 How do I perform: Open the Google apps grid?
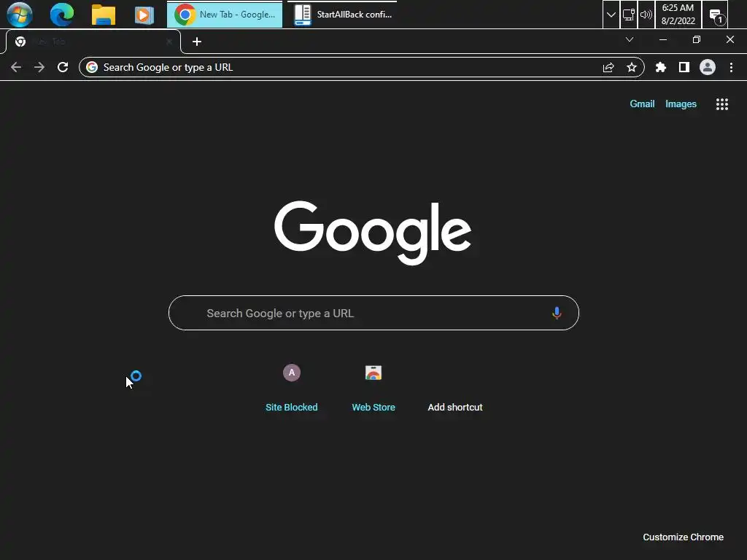pyautogui.click(x=721, y=104)
